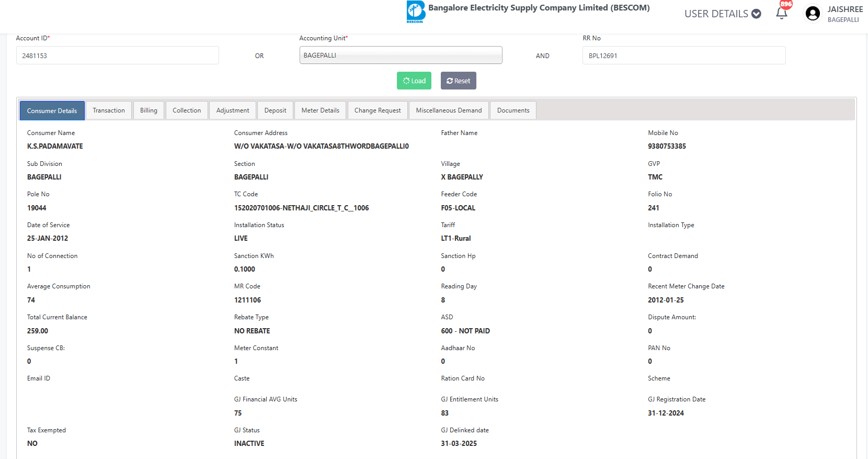The image size is (868, 459).
Task: Open the Change Request tab
Action: (378, 110)
